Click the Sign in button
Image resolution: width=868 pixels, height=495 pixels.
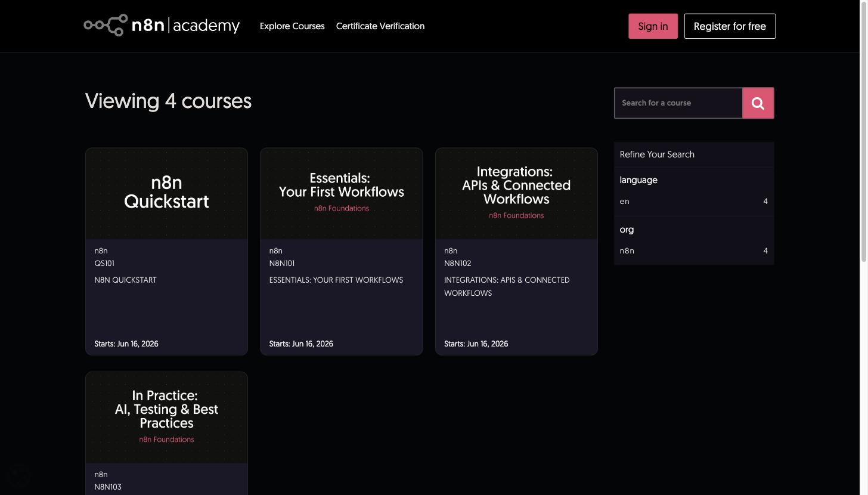tap(653, 26)
